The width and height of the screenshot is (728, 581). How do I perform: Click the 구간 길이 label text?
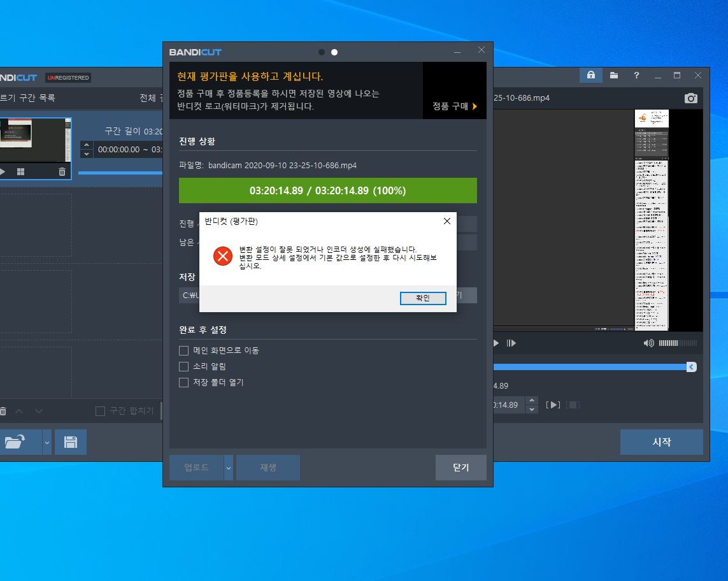pyautogui.click(x=122, y=131)
